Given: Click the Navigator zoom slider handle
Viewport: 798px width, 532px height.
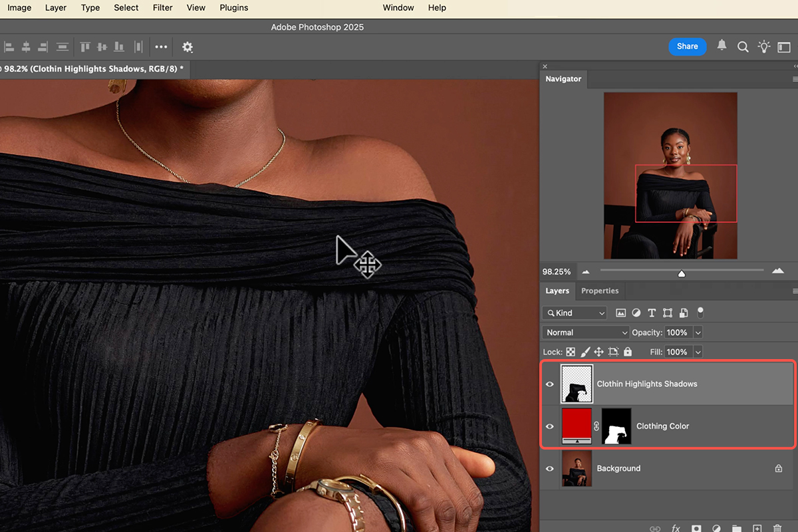Looking at the screenshot, I should (682, 273).
